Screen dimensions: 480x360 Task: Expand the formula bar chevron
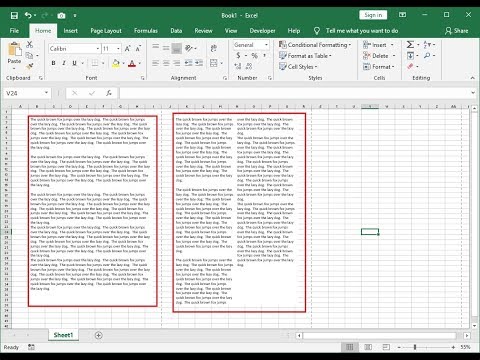[x=473, y=93]
